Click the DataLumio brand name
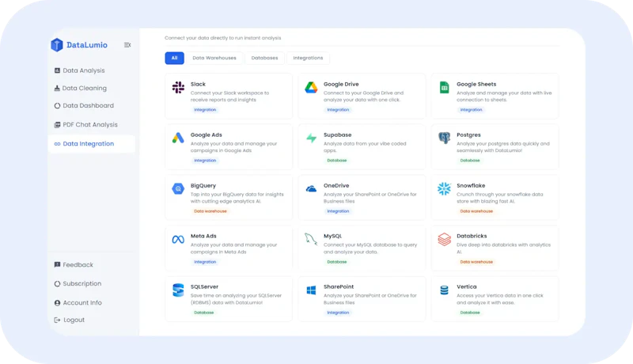Image resolution: width=633 pixels, height=364 pixels. point(87,45)
